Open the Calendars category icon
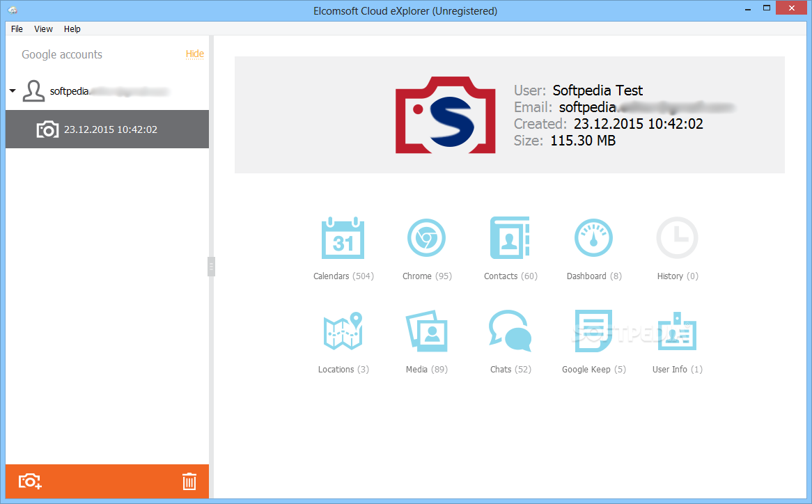Screen dimensions: 812x504 click(343, 238)
